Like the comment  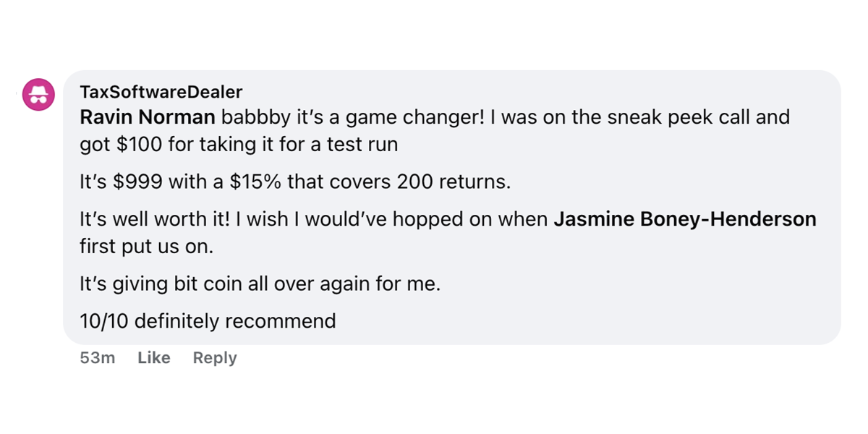pyautogui.click(x=153, y=357)
